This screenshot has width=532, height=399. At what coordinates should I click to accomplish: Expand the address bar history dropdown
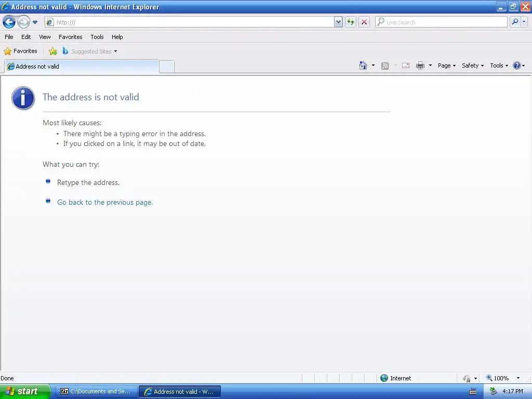[338, 22]
